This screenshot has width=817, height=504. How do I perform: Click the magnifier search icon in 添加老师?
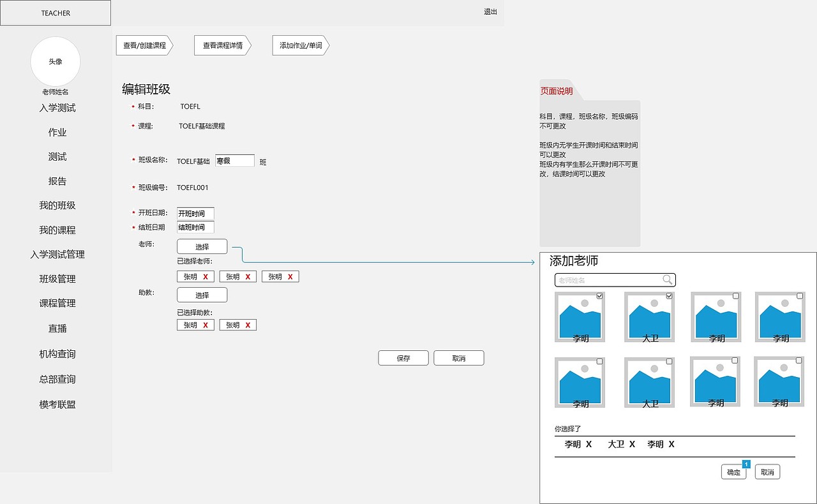[668, 279]
